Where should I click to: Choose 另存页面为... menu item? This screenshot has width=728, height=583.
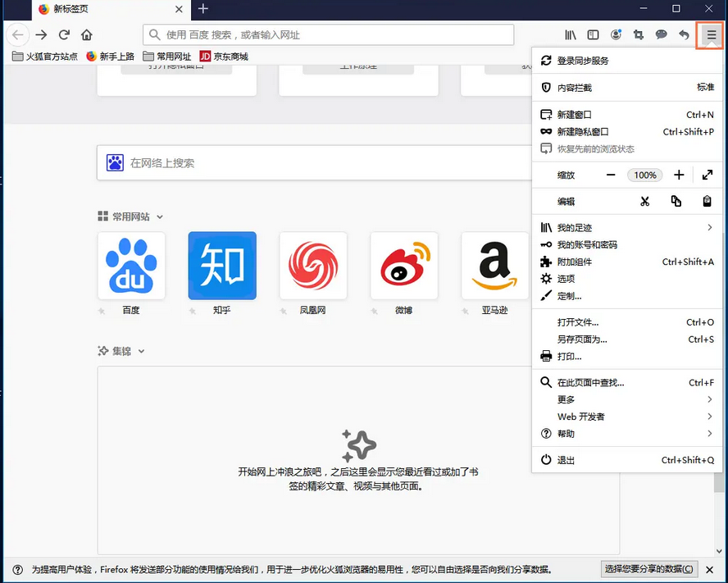tap(627, 339)
